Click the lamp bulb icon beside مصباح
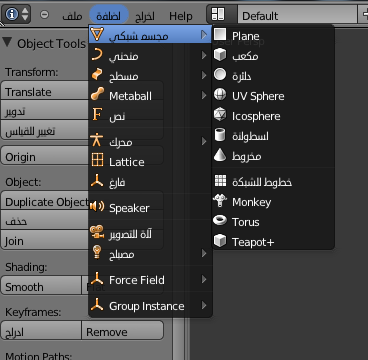This screenshot has height=360, width=368. pos(97,253)
